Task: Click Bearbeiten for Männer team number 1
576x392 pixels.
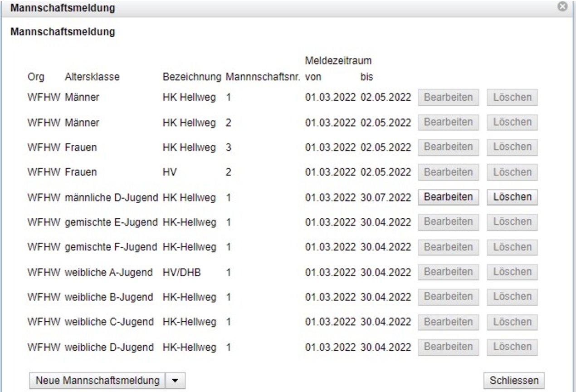Action: [x=448, y=97]
